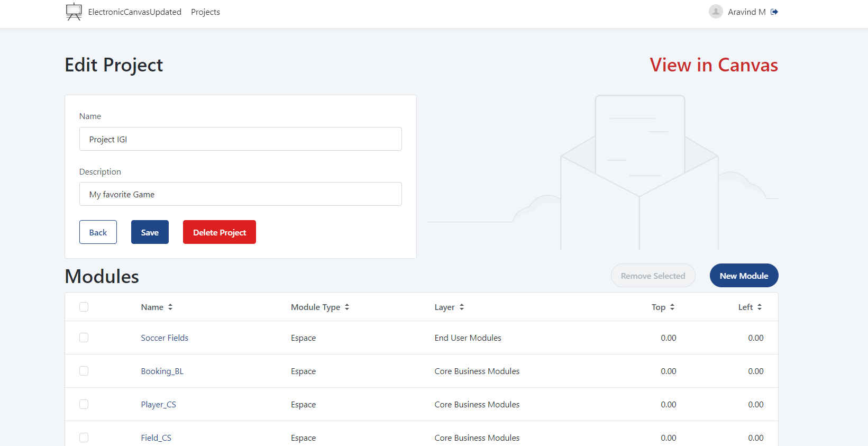Sort modules by Name column arrows
The height and width of the screenshot is (446, 868).
click(170, 307)
